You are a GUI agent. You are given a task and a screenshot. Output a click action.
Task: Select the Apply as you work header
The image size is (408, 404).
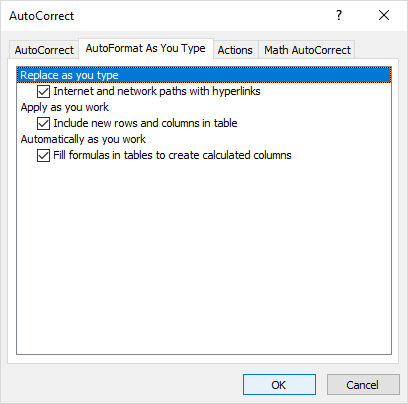click(x=65, y=107)
